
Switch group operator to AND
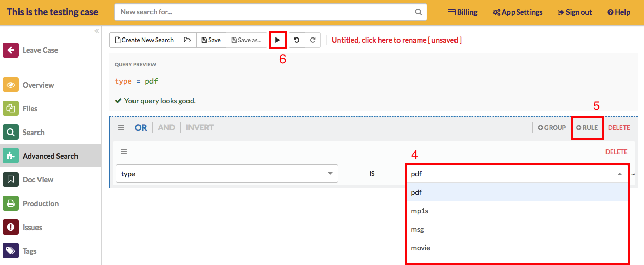(166, 128)
